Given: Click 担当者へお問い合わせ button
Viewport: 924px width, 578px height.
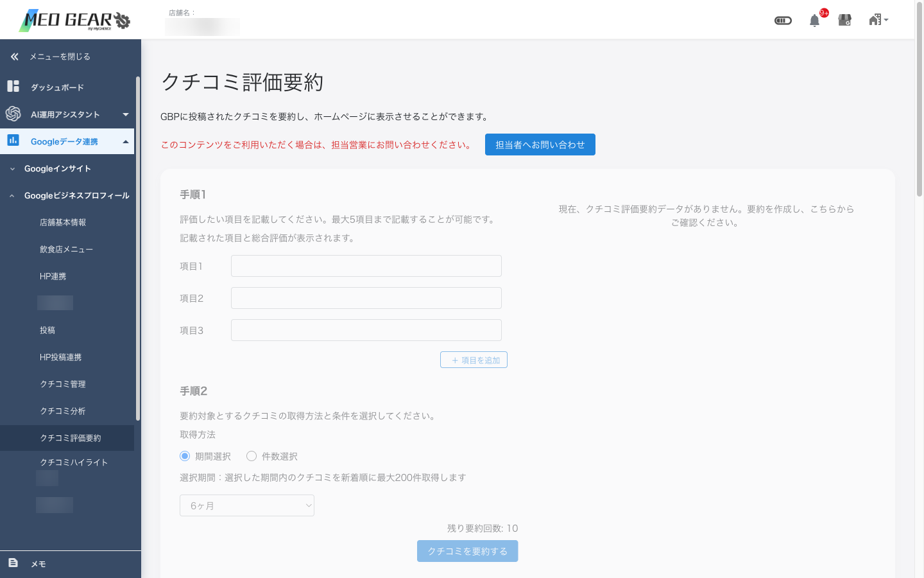Looking at the screenshot, I should tap(540, 144).
